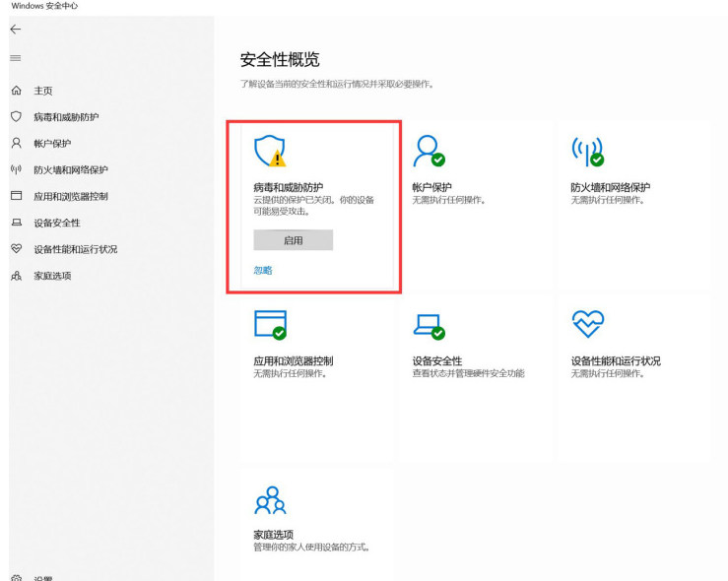728x581 pixels.
Task: Go to 防火墙和网络保护 in sidebar
Action: [71, 169]
